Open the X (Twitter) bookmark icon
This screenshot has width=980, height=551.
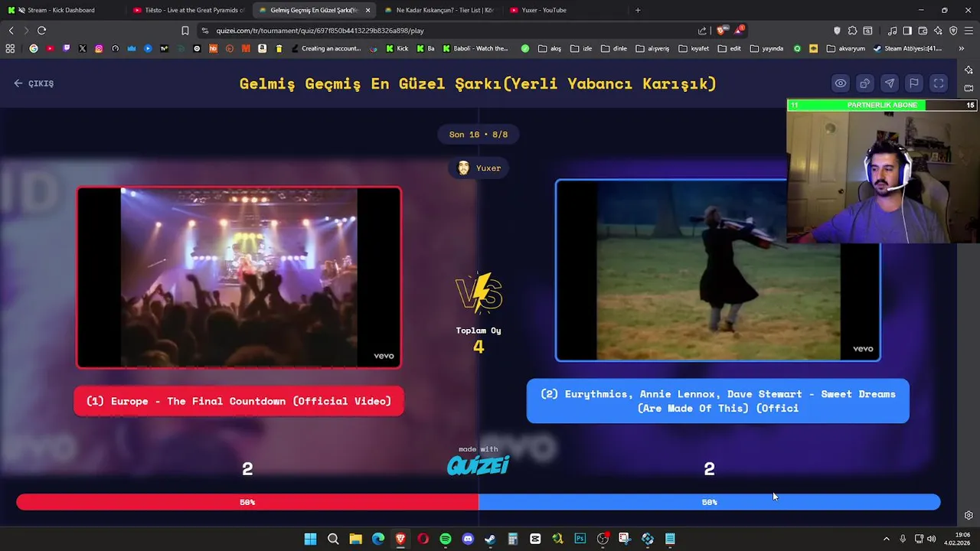click(83, 48)
